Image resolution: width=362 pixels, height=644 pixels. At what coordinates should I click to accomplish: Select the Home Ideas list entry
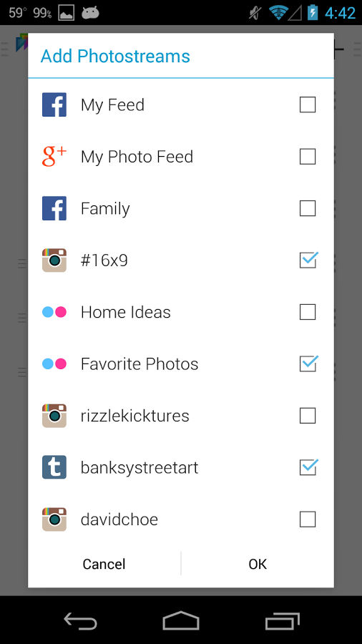[x=180, y=312]
